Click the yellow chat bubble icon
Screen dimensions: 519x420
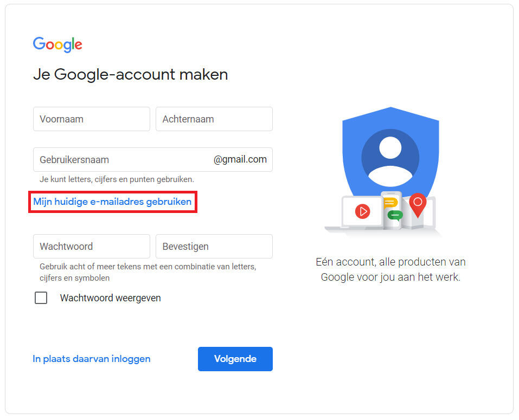pyautogui.click(x=390, y=203)
